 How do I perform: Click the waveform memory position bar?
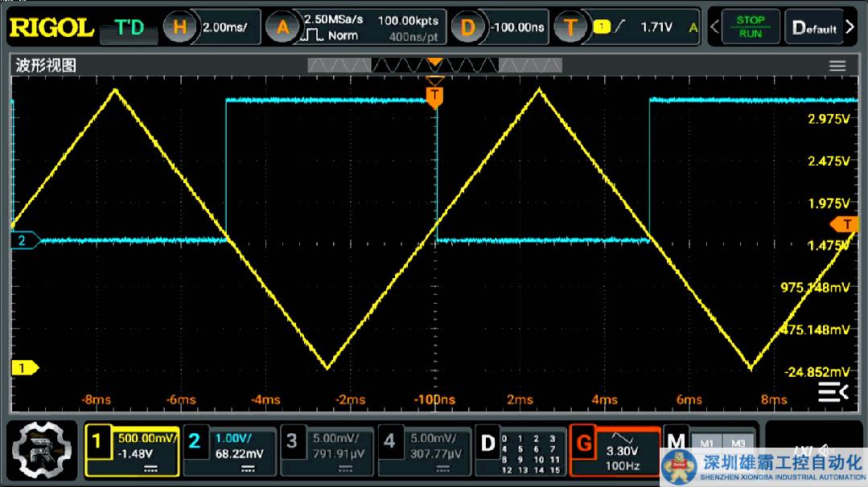click(434, 65)
